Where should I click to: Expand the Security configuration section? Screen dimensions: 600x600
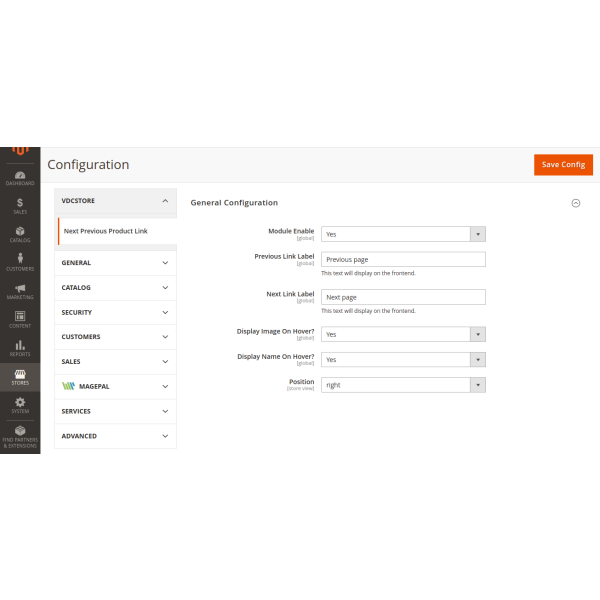[x=115, y=312]
